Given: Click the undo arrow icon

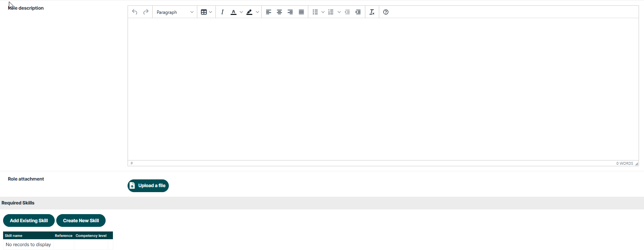Looking at the screenshot, I should [135, 12].
